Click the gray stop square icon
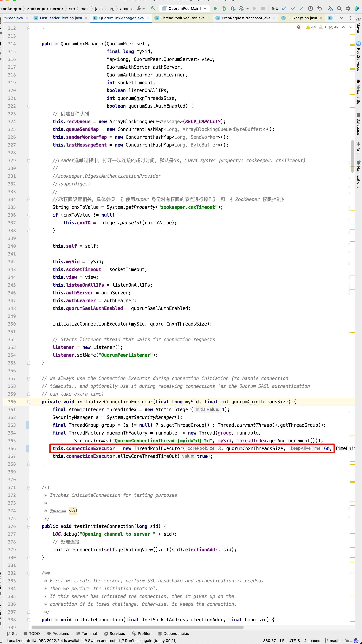The width and height of the screenshot is (362, 644). 263,8
